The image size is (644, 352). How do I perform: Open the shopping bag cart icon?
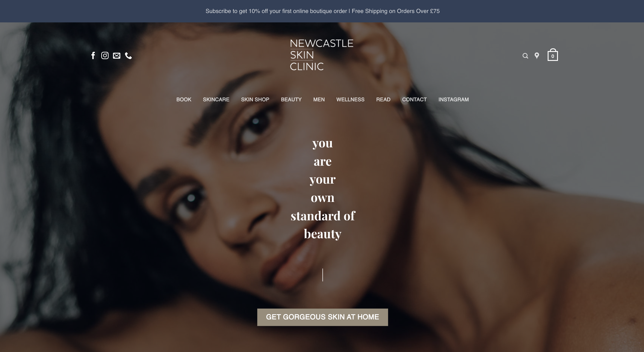coord(553,55)
